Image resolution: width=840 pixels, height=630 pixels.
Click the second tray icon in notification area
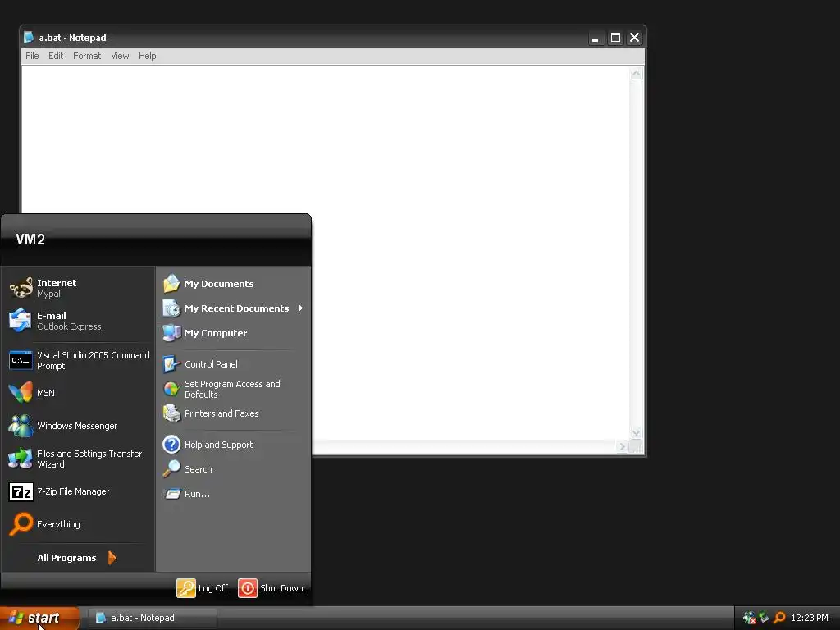764,617
